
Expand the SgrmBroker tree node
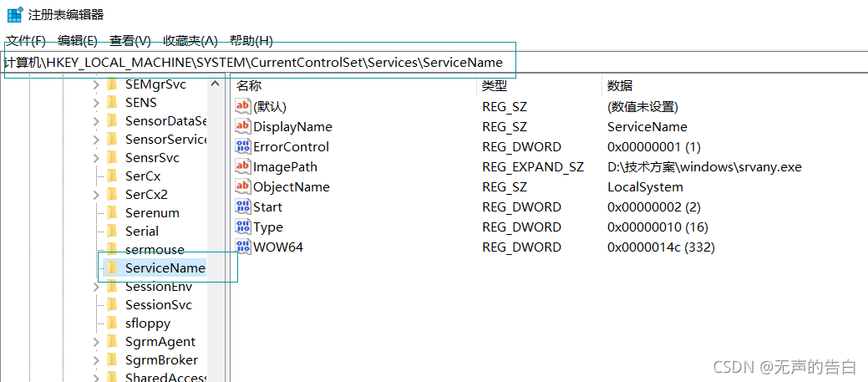click(x=96, y=360)
